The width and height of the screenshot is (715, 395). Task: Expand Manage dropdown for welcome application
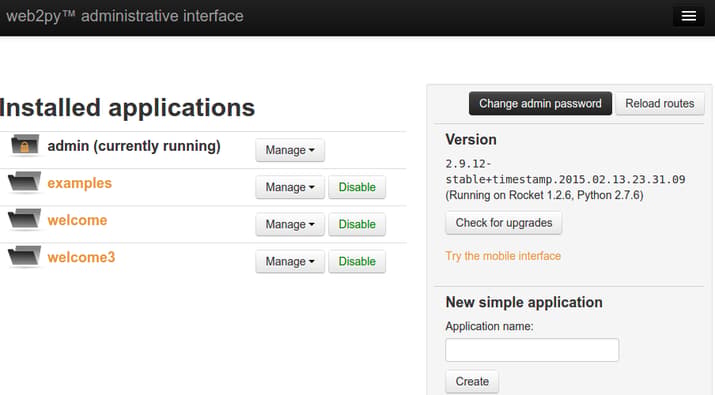(x=290, y=224)
